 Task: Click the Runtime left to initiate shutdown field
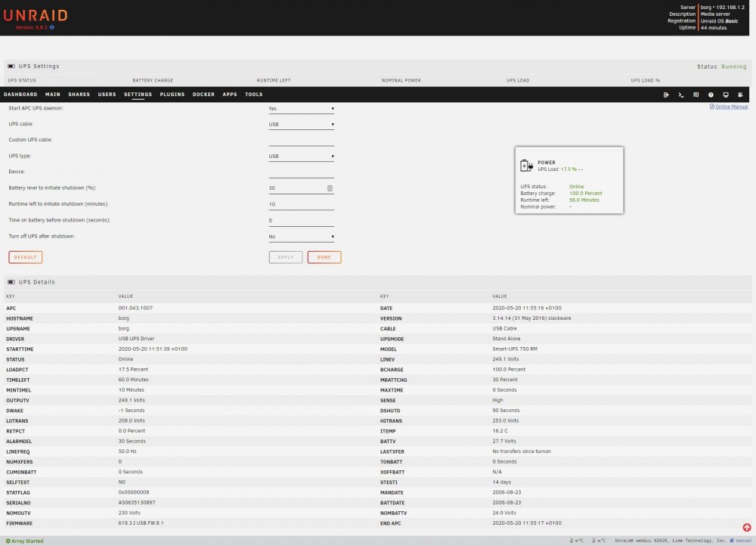click(x=302, y=204)
